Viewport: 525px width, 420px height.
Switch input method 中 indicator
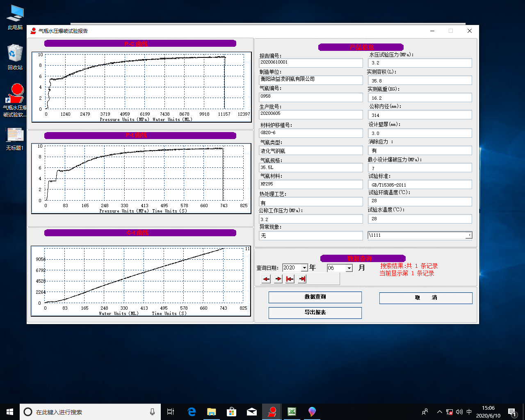pyautogui.click(x=469, y=412)
